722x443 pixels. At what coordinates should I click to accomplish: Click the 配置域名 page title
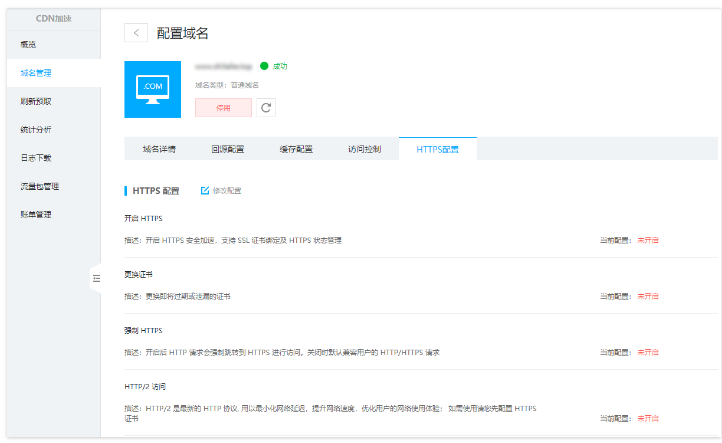[x=182, y=33]
